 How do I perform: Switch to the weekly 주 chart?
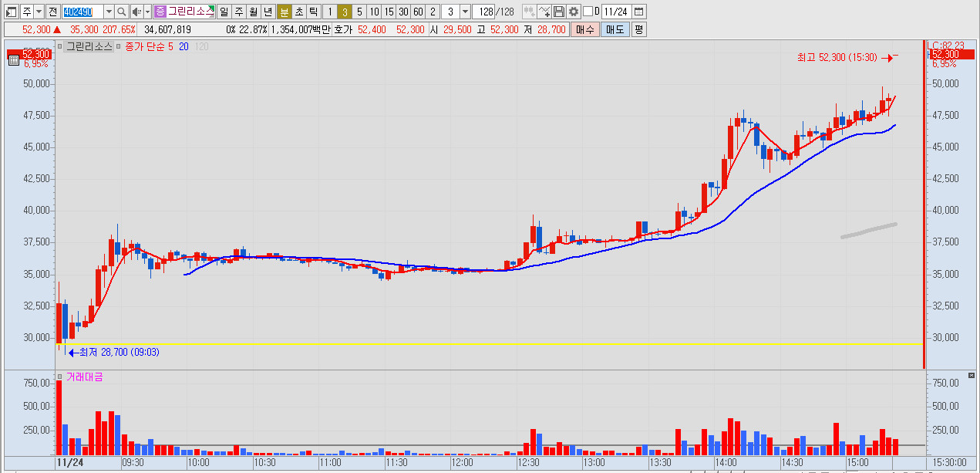(237, 12)
